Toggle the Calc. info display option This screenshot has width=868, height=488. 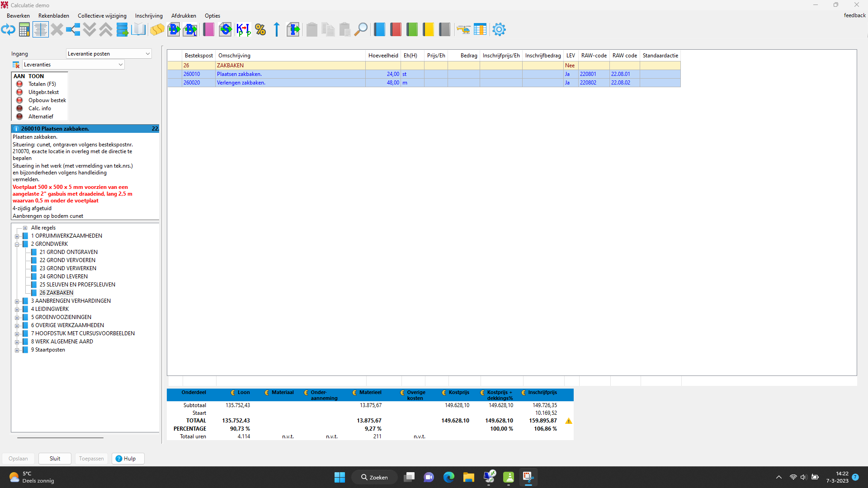19,108
